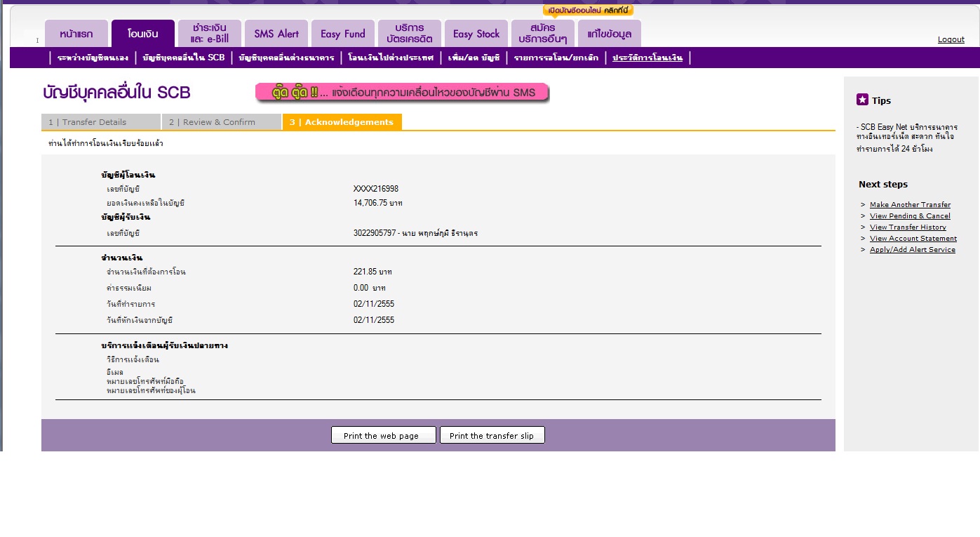
Task: Switch to the SMS Alert tab
Action: point(276,34)
